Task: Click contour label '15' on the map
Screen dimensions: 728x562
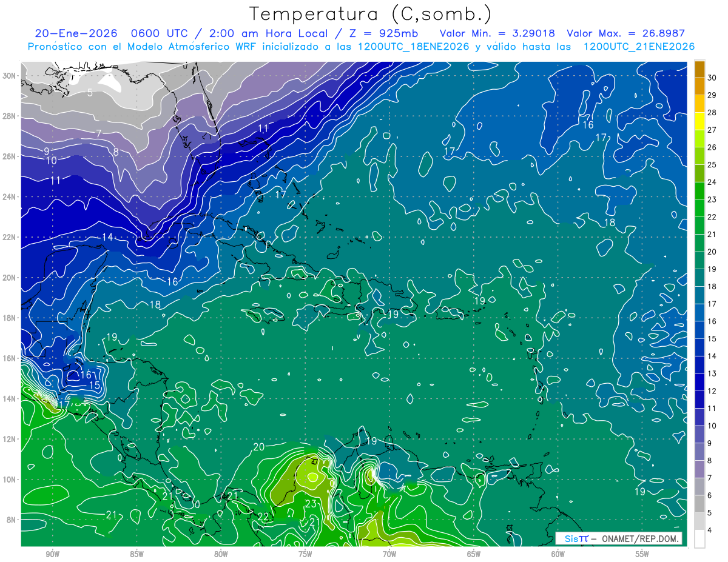Action: pos(94,385)
